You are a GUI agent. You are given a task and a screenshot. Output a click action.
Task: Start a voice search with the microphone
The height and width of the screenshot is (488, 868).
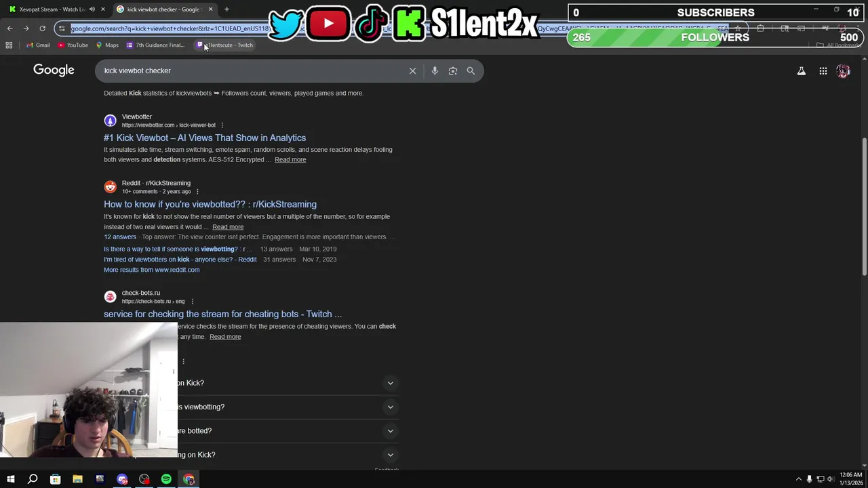tap(435, 70)
